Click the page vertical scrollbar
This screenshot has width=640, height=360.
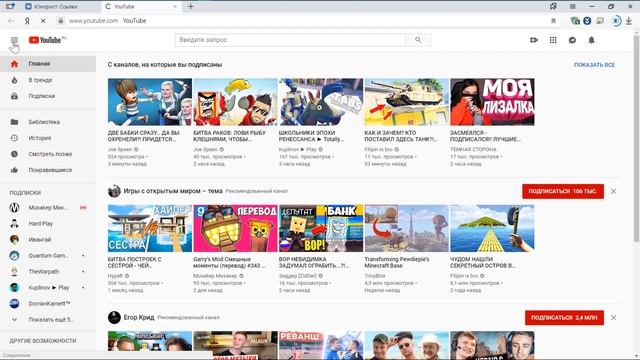coord(636,139)
